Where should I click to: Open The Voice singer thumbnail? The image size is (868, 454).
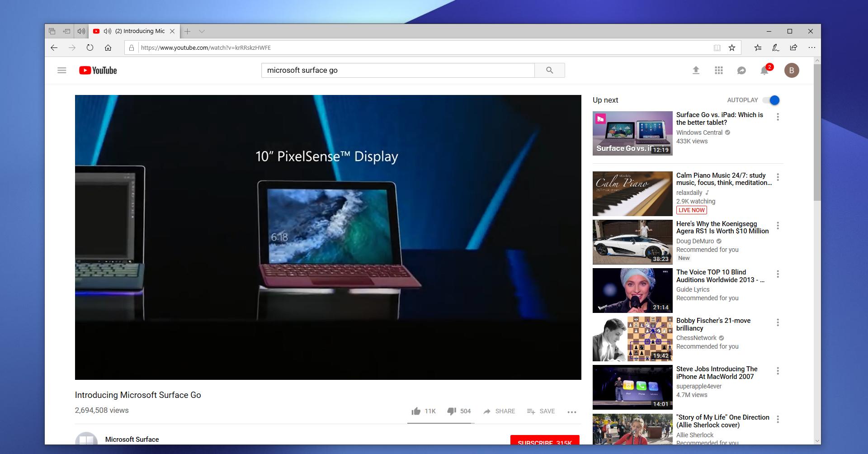(632, 290)
